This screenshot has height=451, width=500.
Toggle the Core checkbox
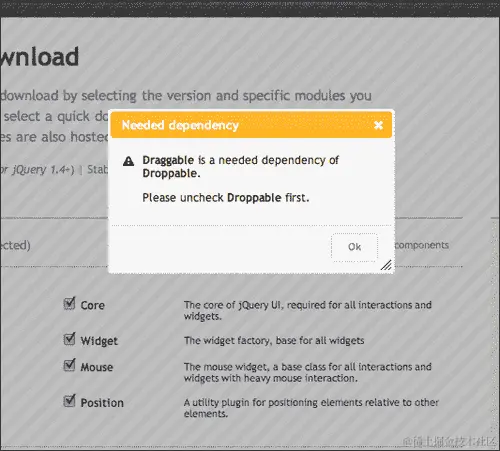pos(69,303)
